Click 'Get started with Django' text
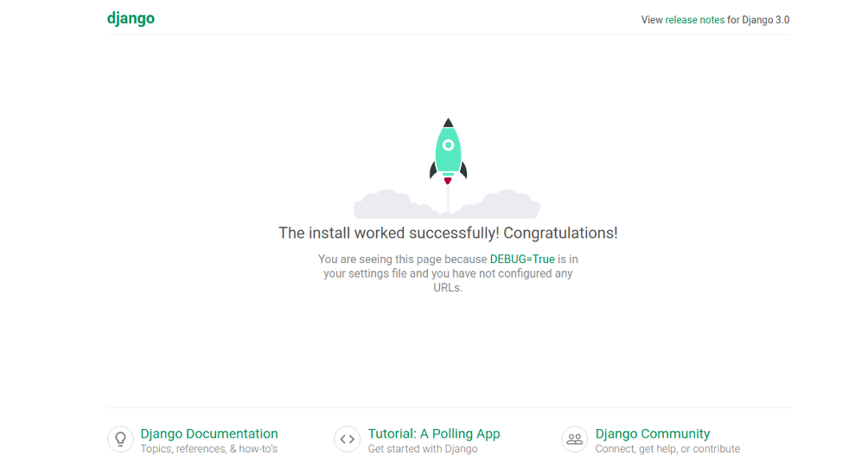 pyautogui.click(x=423, y=449)
